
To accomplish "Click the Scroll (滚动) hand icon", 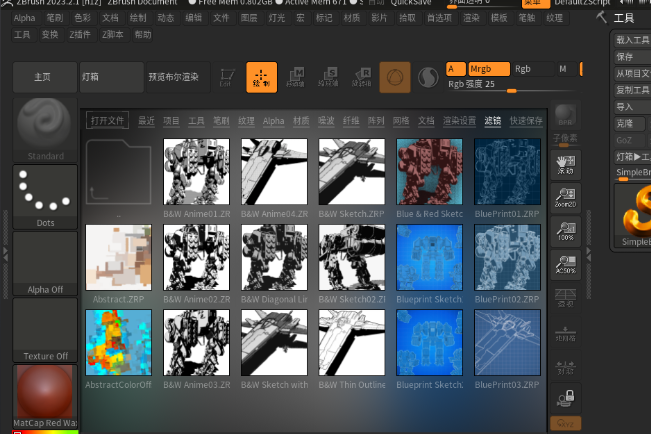I will (566, 164).
